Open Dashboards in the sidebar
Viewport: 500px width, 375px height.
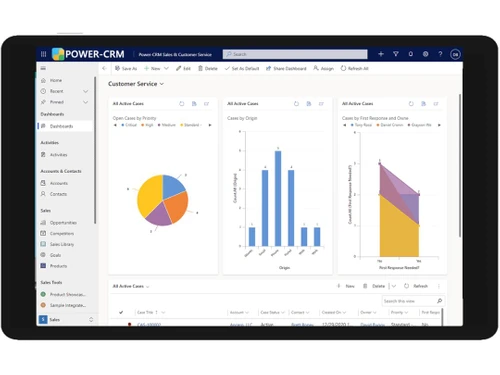(x=65, y=126)
